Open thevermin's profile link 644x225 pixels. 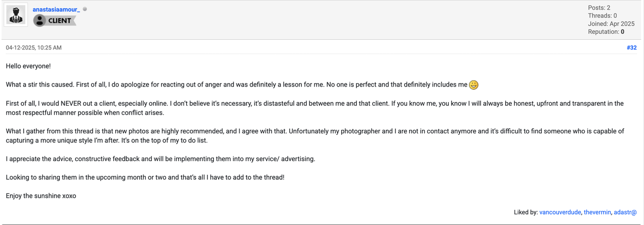point(598,212)
